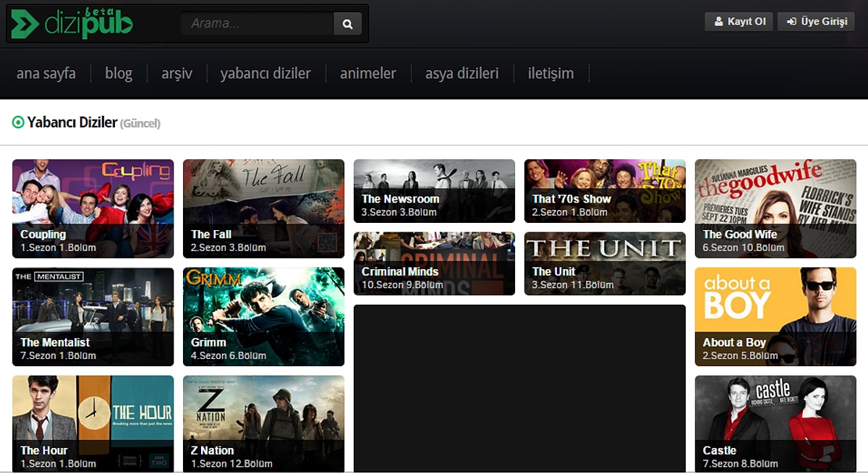The width and height of the screenshot is (868, 474).
Task: Open the blog menu item
Action: 119,73
